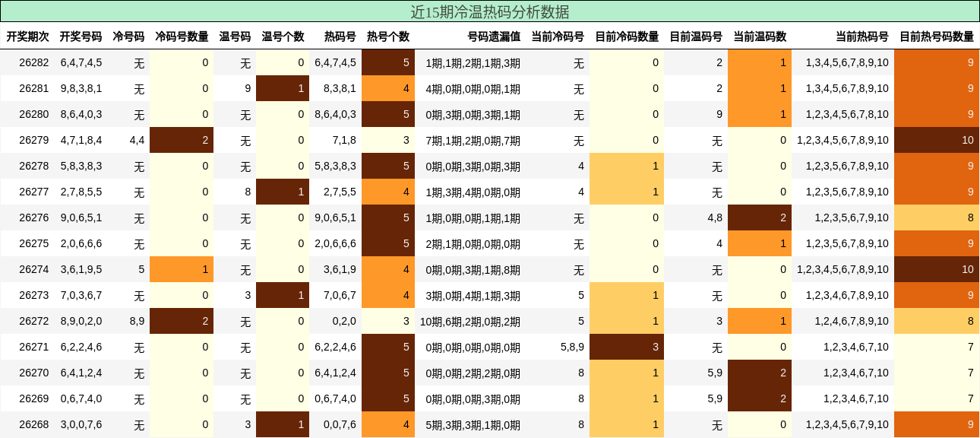
Task: Click the 当前热码号 column header
Action: tap(862, 36)
